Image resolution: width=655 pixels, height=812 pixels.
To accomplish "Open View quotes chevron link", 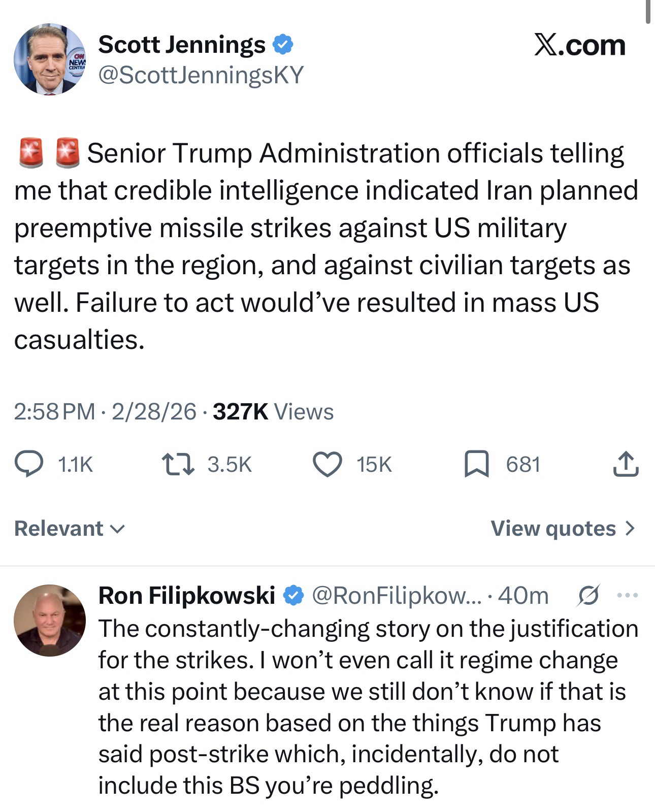I will point(562,529).
